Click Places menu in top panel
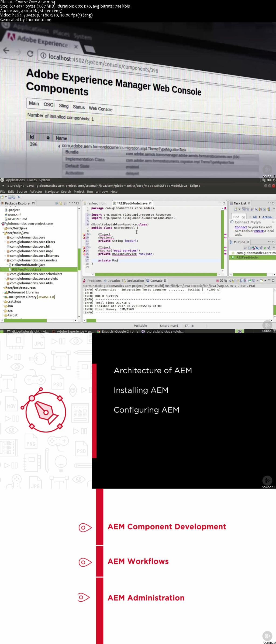 pyautogui.click(x=32, y=180)
